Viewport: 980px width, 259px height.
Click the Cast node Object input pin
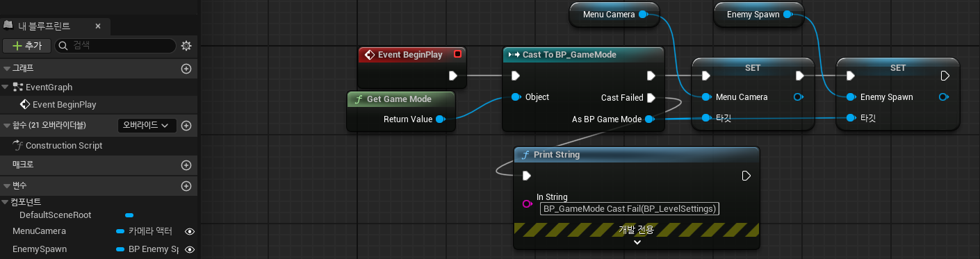click(516, 97)
